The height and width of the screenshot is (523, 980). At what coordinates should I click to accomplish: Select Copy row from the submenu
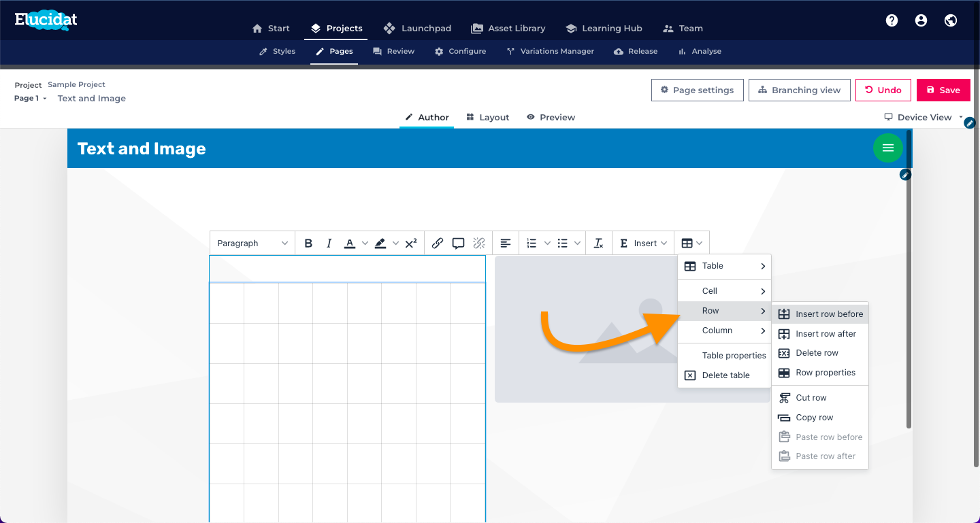click(x=820, y=418)
